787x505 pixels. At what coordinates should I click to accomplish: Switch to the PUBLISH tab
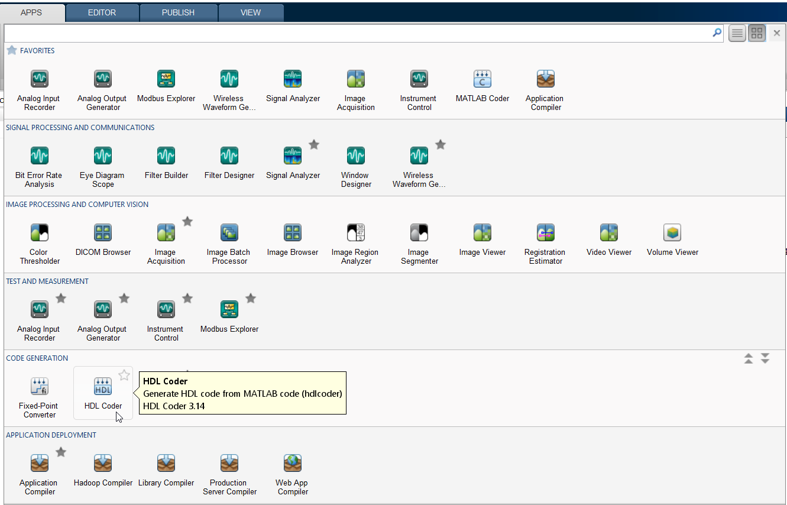tap(178, 13)
